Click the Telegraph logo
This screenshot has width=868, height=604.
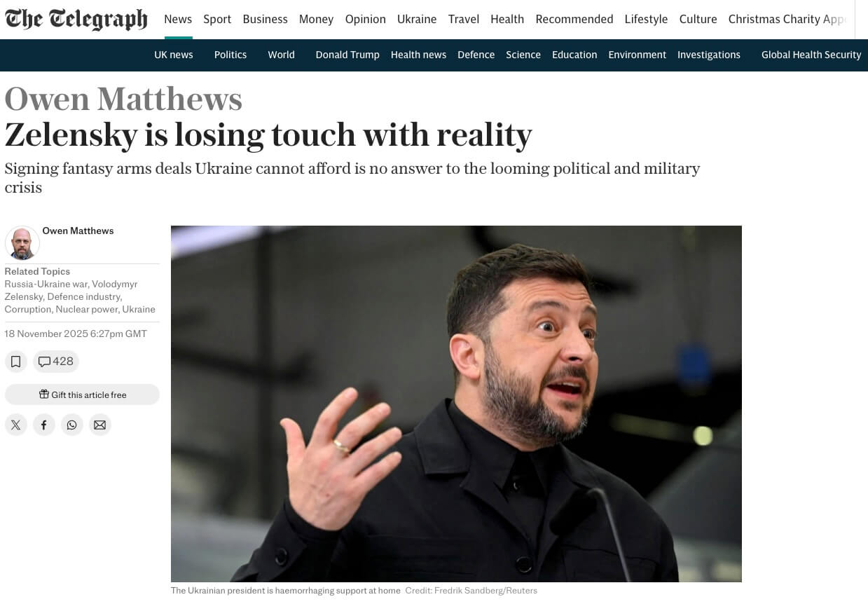click(x=76, y=19)
